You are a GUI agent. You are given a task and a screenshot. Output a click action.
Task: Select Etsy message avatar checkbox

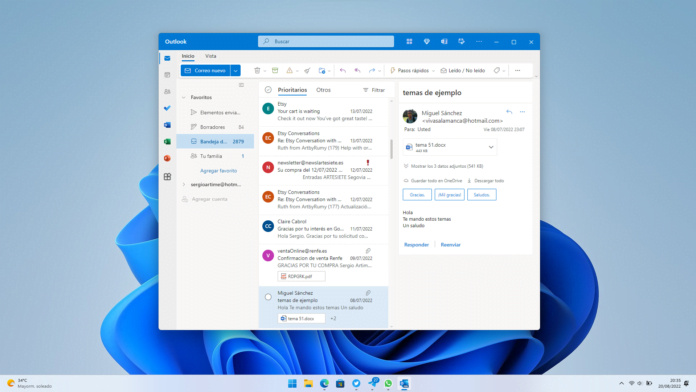(x=268, y=108)
